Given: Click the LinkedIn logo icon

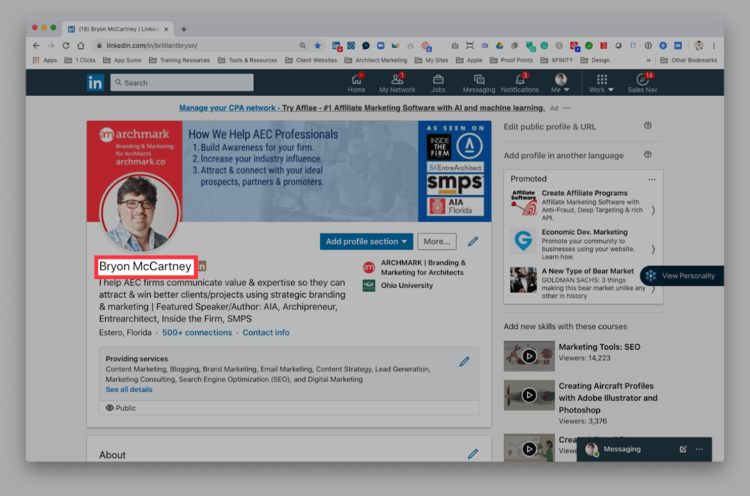Looking at the screenshot, I should pyautogui.click(x=95, y=83).
